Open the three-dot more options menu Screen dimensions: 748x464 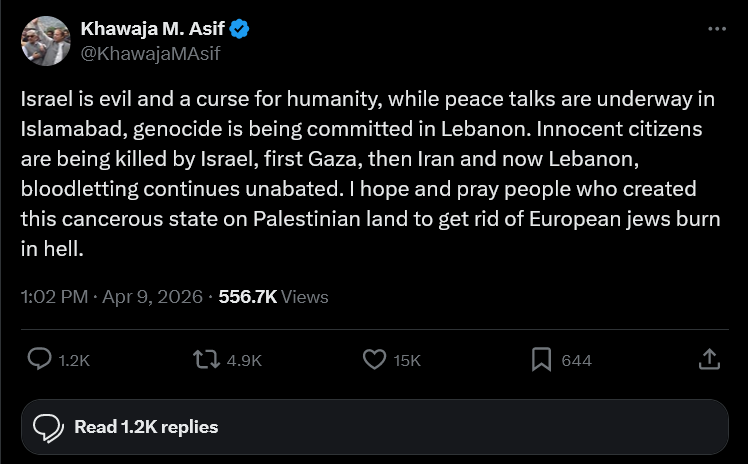[716, 29]
